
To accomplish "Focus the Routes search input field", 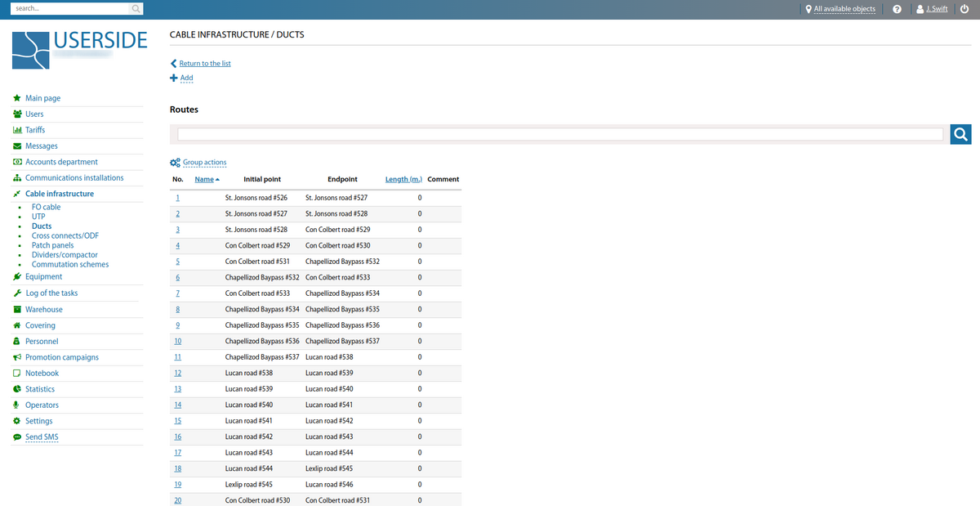I will (x=559, y=134).
